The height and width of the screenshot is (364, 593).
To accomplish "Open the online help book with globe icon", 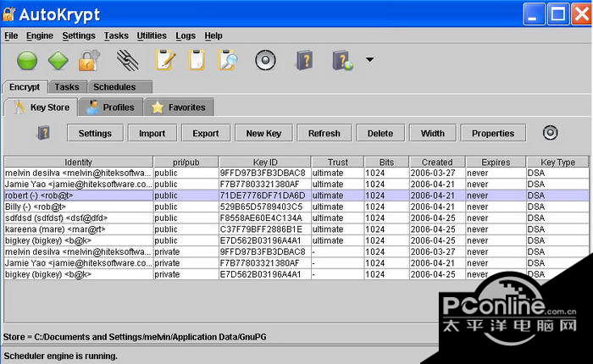I will [342, 60].
